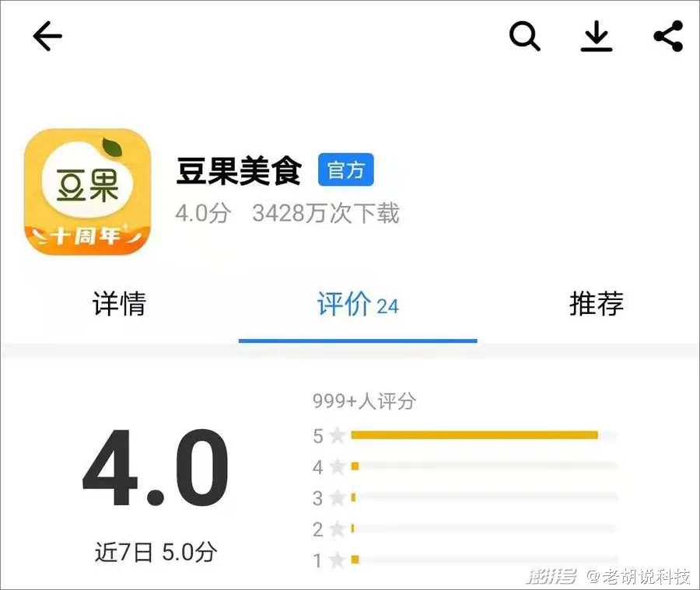Tap the 3428万次下载 download count
Viewport: 700px width, 590px height.
point(326,213)
